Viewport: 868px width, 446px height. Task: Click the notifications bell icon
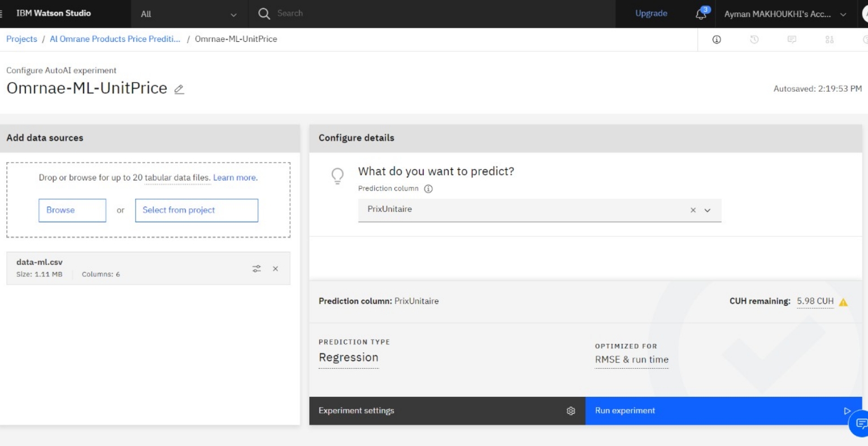tap(701, 14)
